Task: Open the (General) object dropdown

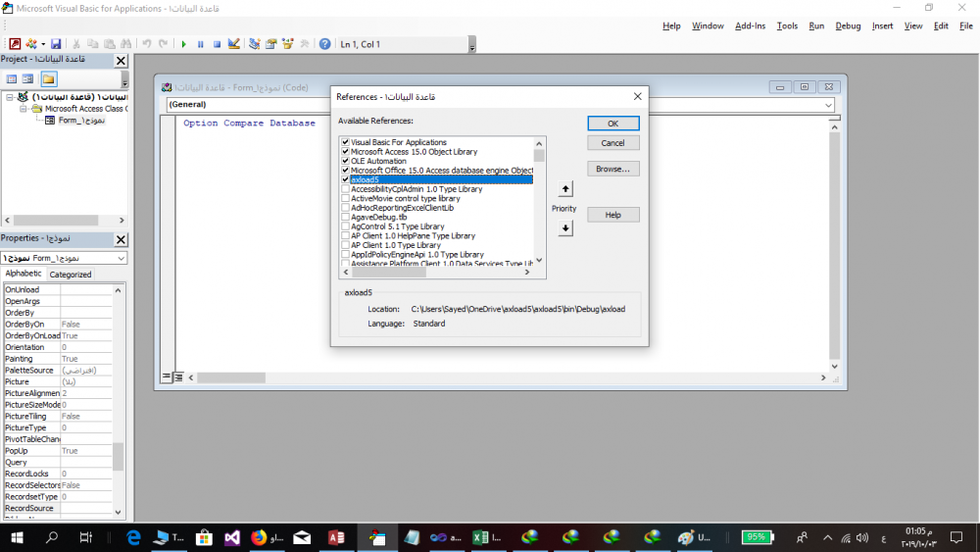Action: point(248,104)
